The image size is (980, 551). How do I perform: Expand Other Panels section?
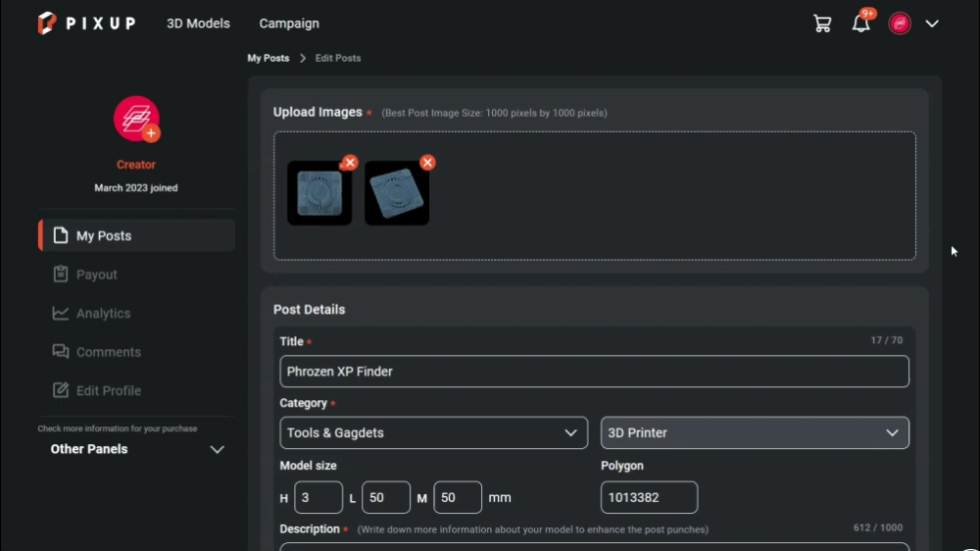[137, 449]
